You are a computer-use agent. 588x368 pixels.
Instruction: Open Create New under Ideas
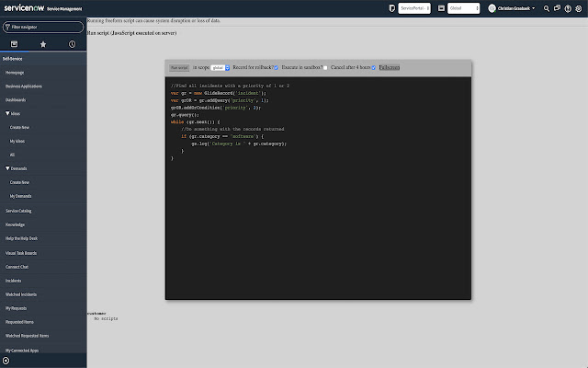pyautogui.click(x=19, y=127)
